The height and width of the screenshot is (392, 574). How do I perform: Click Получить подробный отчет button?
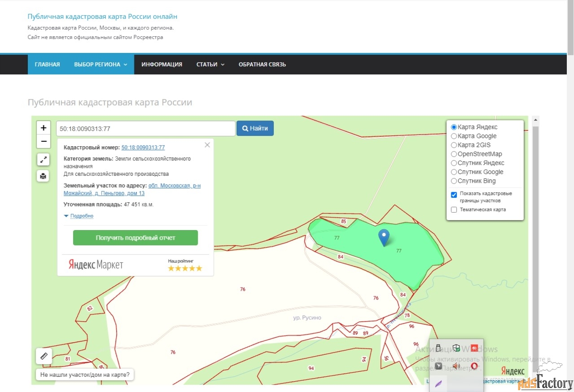(x=136, y=238)
